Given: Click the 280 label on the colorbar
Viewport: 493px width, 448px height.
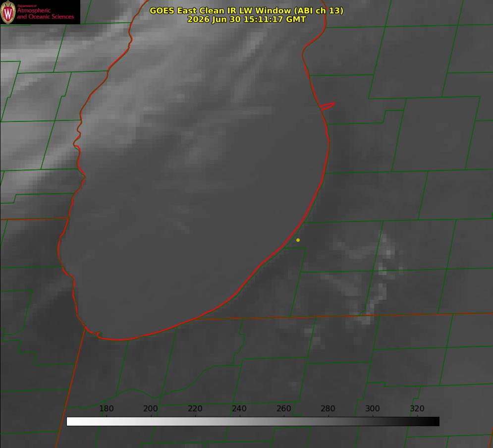Looking at the screenshot, I should [x=328, y=408].
